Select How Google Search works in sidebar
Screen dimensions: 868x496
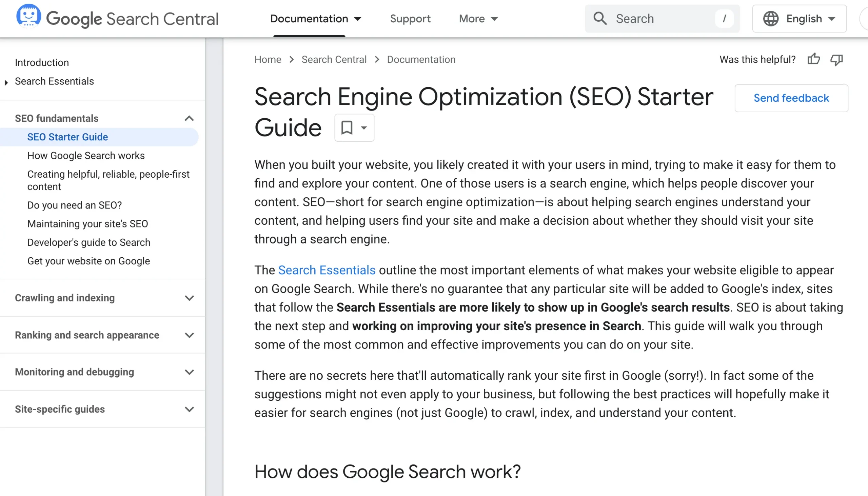pyautogui.click(x=86, y=156)
